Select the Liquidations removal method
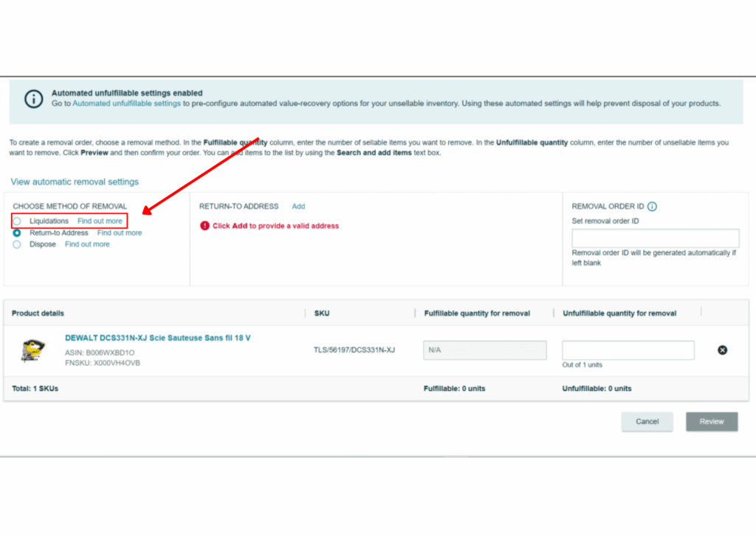Screen dimensions: 756x535 (16, 220)
